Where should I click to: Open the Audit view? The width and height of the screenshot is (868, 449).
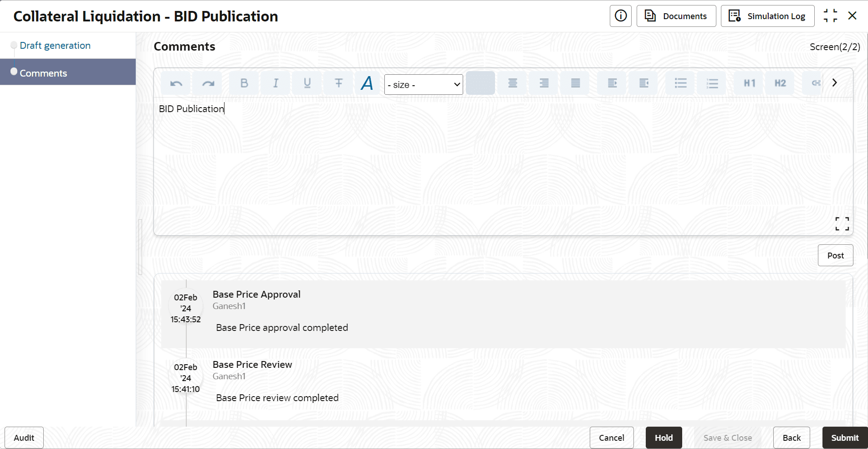[24, 438]
